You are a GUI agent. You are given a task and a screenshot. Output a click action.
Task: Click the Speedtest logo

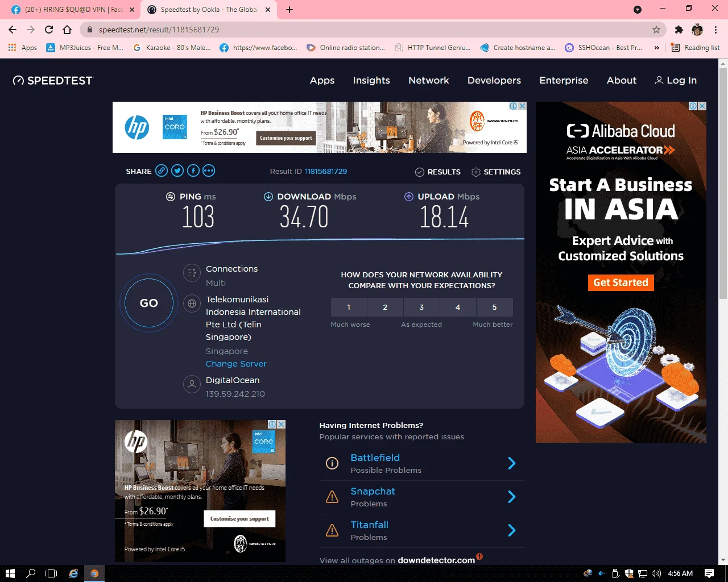click(x=52, y=81)
